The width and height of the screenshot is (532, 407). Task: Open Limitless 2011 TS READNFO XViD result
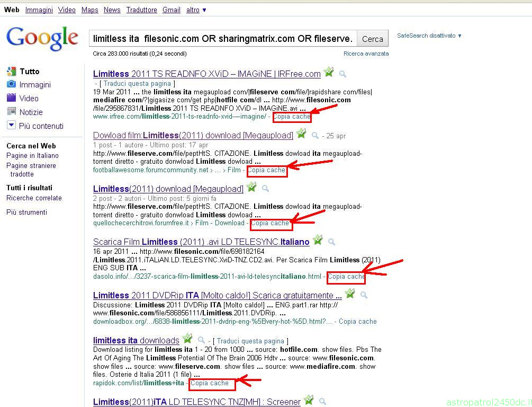tap(206, 74)
